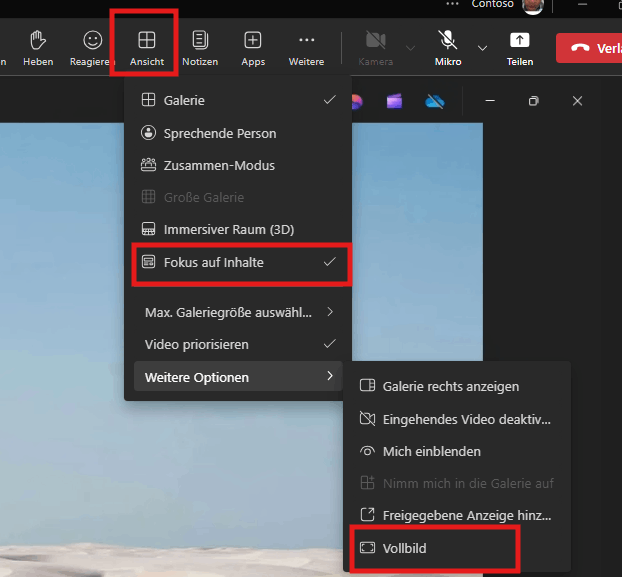
Task: Switch to Vollbild fullscreen mode
Action: (x=457, y=548)
